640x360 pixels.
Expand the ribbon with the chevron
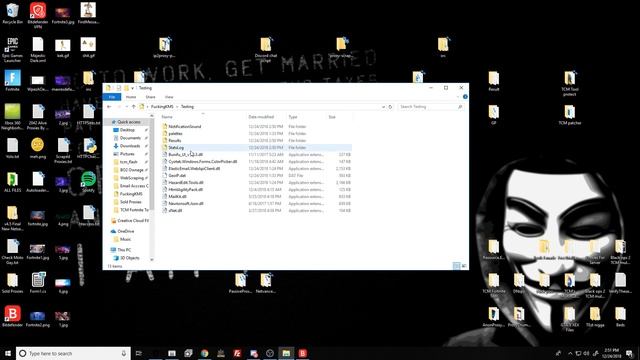(458, 97)
